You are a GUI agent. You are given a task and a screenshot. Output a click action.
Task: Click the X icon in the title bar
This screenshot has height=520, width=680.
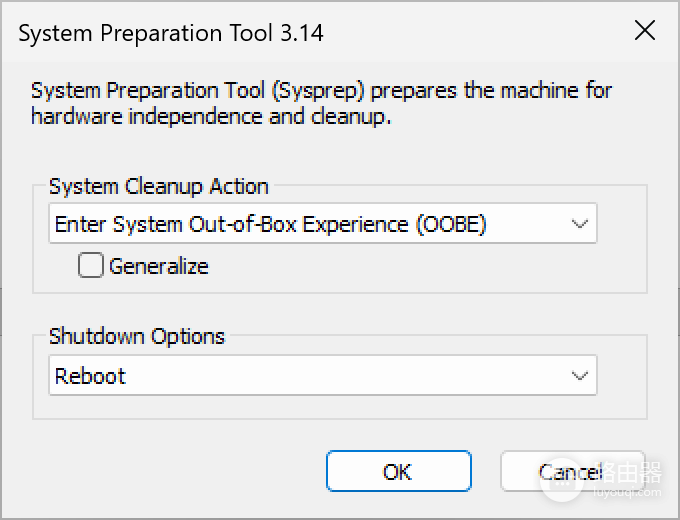(644, 30)
